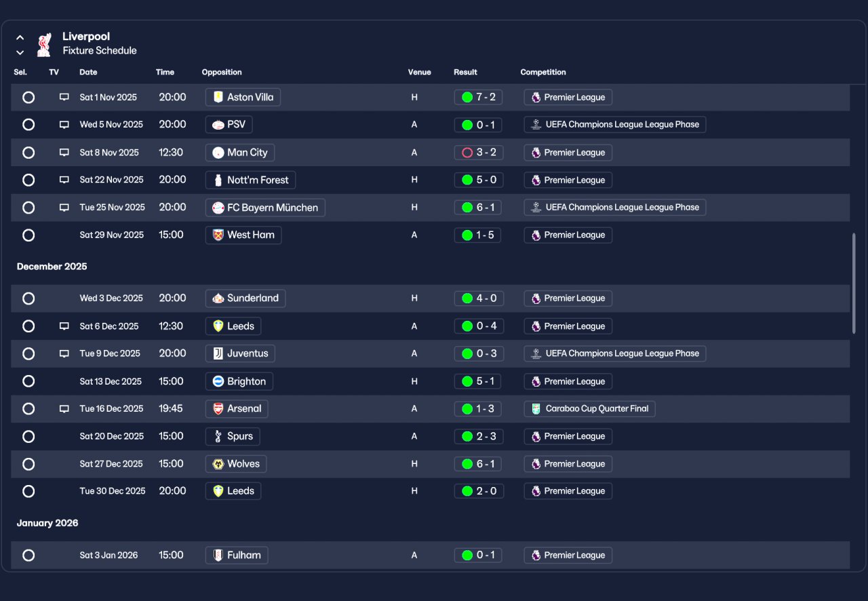Click TV icon for Aston Villa match

(64, 97)
